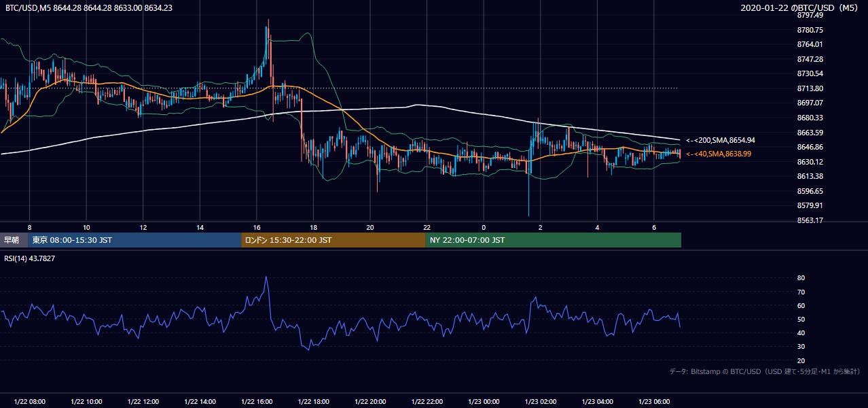Viewport: 868px width, 408px height.
Task: Click RSI scale value 80
Action: (x=801, y=278)
